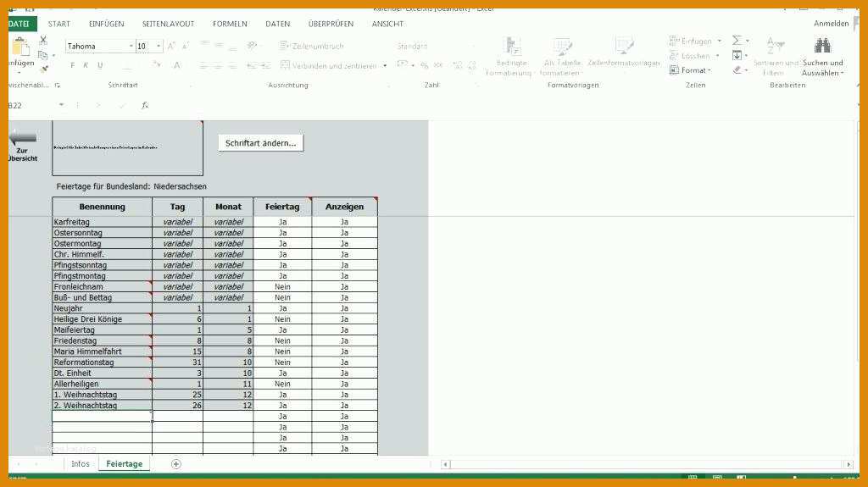Click the Schriftart ändern... button
Screen dimensions: 868x487
(x=261, y=143)
